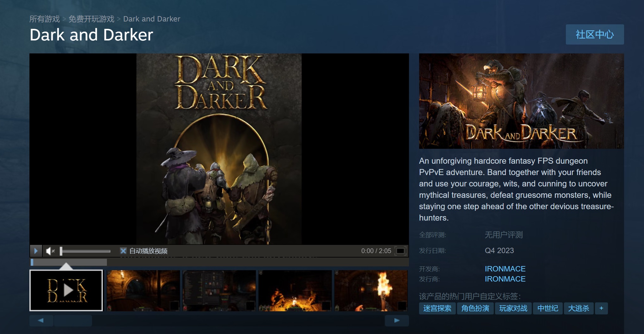Image resolution: width=644 pixels, height=334 pixels.
Task: Click the 发行商 label
Action: tap(429, 279)
